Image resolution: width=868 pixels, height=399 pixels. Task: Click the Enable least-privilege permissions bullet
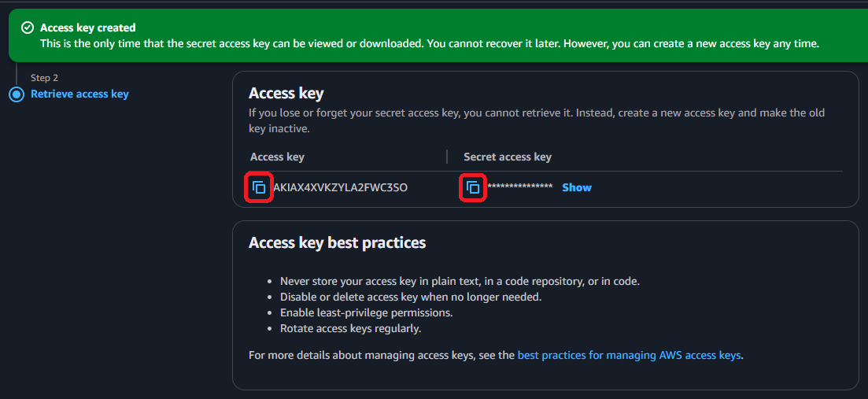click(x=366, y=313)
